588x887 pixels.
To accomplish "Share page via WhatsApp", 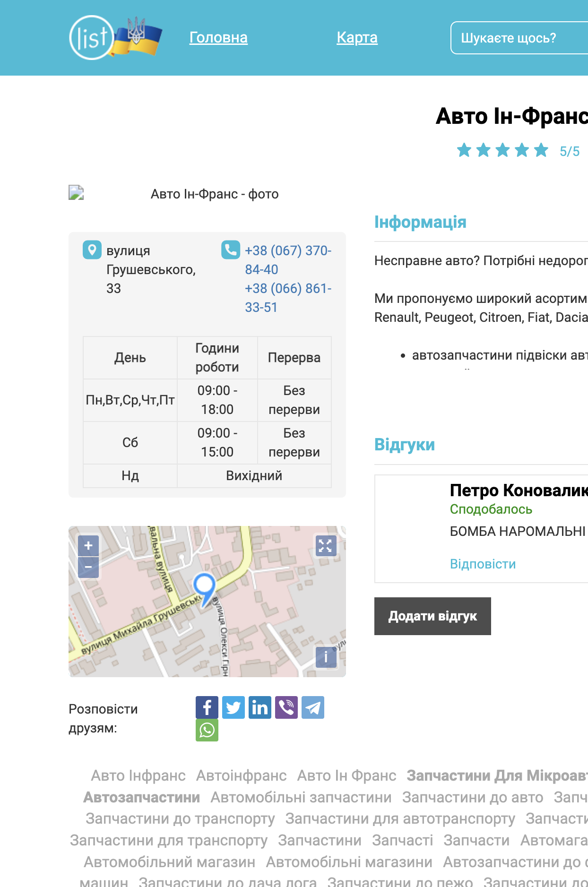I will [x=207, y=730].
